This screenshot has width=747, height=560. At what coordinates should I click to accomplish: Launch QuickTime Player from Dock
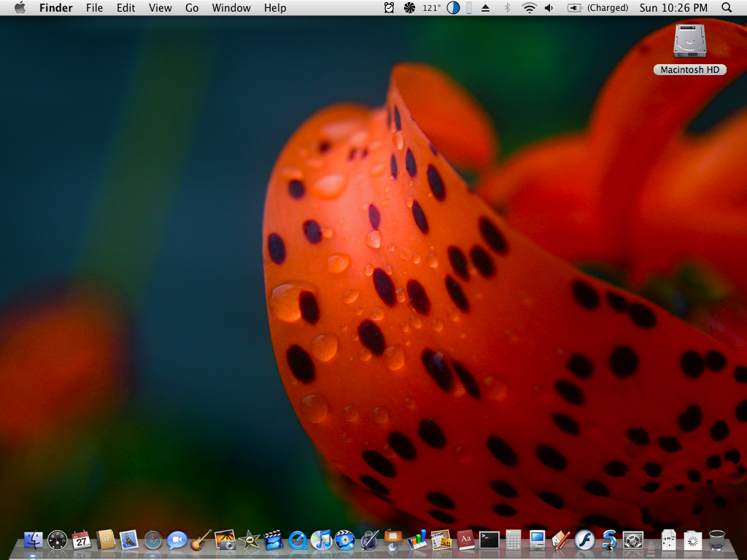click(298, 540)
